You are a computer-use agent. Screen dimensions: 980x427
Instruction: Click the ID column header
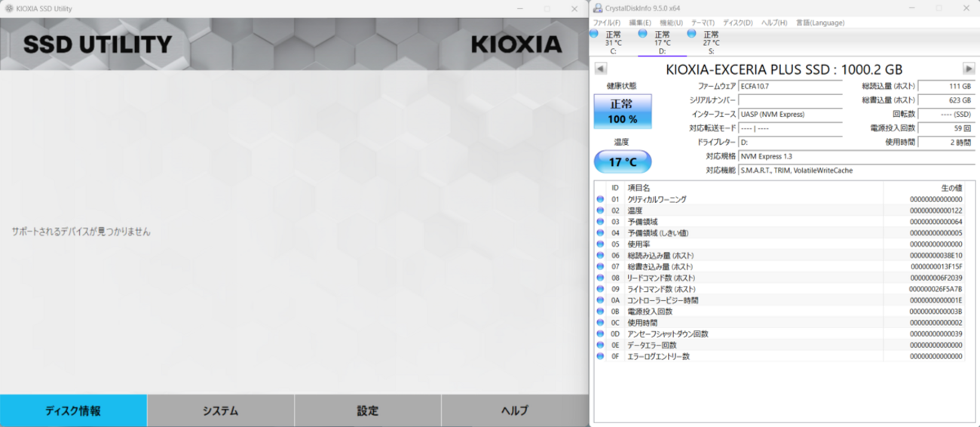click(615, 187)
